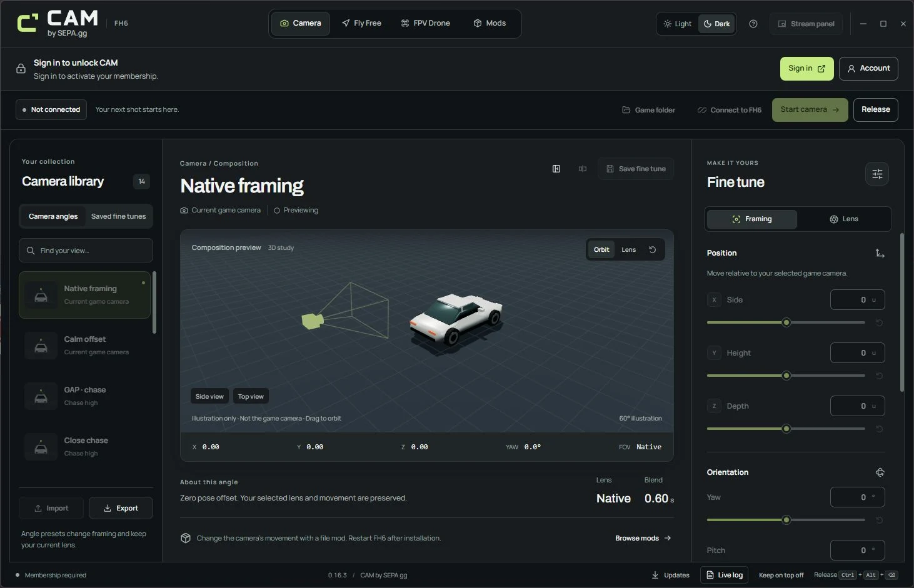This screenshot has width=914, height=588.
Task: Click Browse mods link
Action: (643, 538)
